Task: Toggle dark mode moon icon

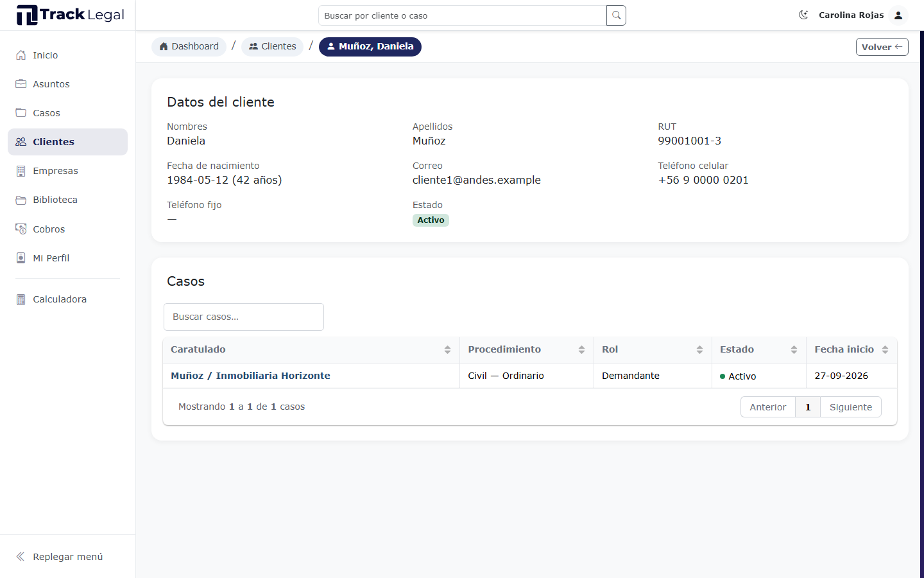Action: pos(803,15)
